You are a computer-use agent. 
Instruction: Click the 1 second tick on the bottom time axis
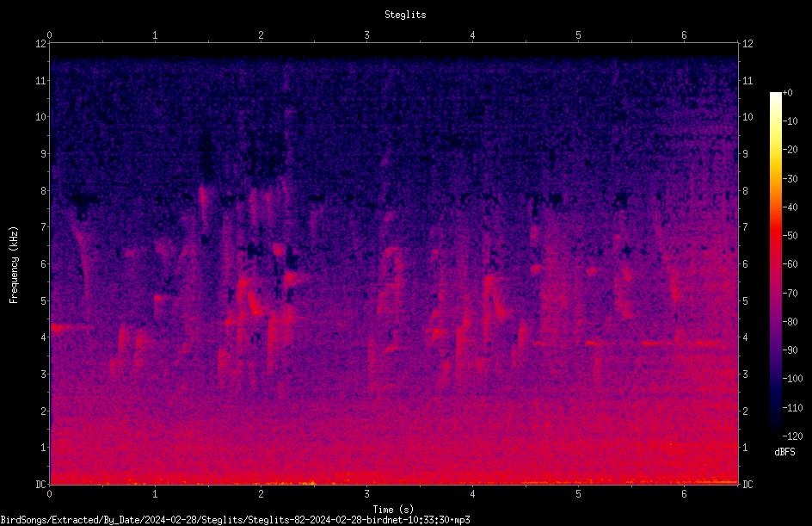click(155, 494)
